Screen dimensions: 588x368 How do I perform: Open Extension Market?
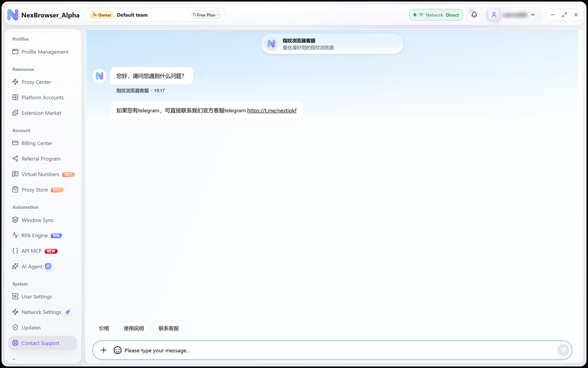[x=43, y=113]
